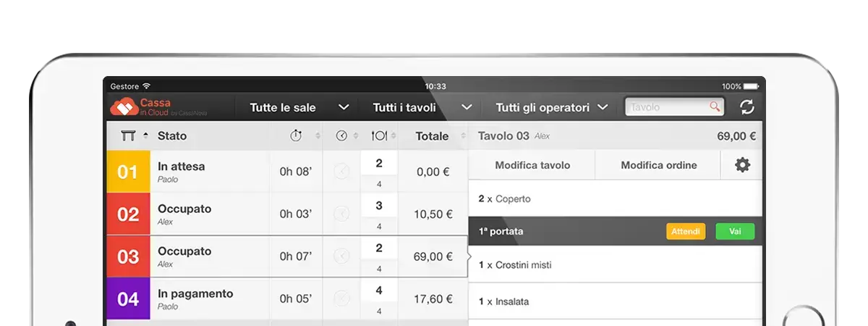
Task: Click the Cassa in Cloud logo
Action: [140, 107]
